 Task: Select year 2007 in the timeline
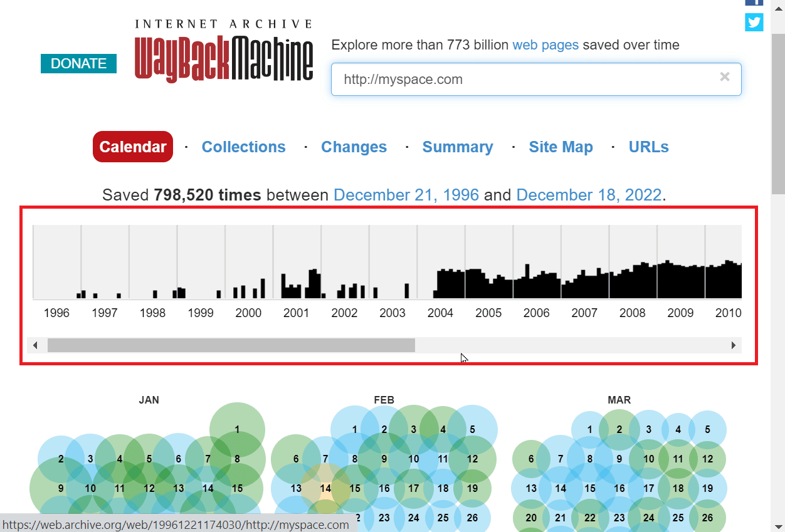(x=584, y=313)
